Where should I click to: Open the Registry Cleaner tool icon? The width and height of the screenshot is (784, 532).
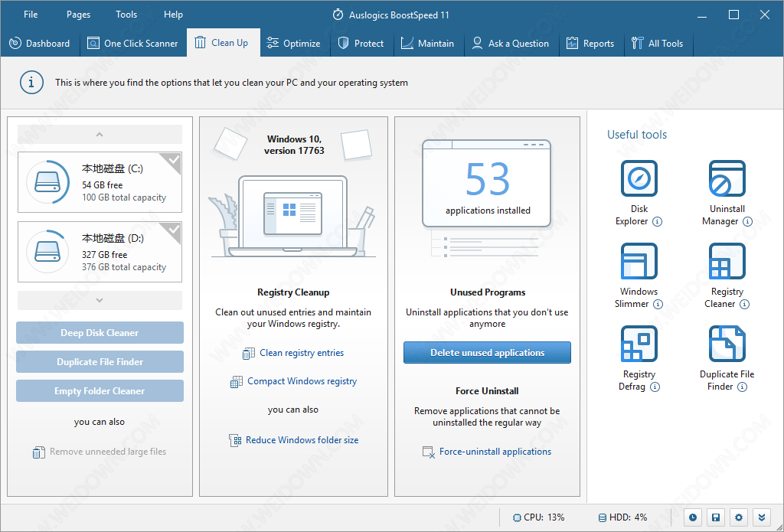point(727,261)
